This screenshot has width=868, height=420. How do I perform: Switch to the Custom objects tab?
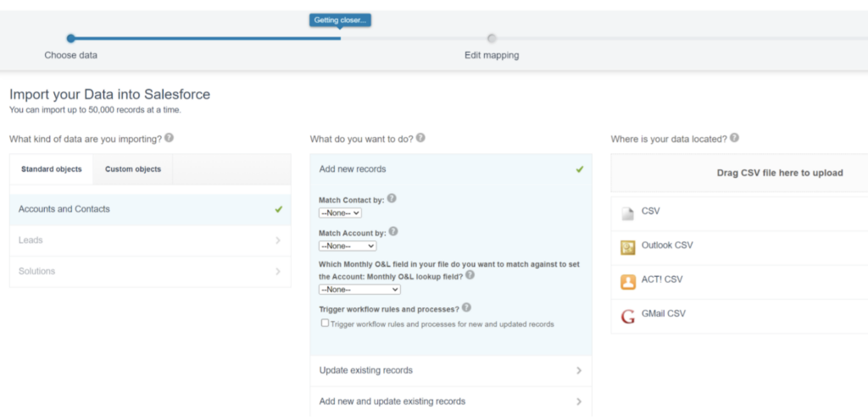pyautogui.click(x=133, y=169)
